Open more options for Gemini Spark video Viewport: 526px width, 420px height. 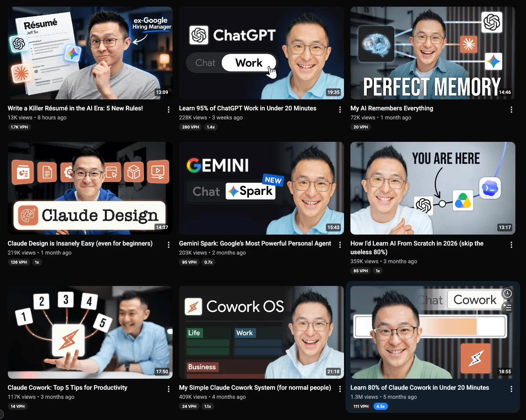(340, 245)
